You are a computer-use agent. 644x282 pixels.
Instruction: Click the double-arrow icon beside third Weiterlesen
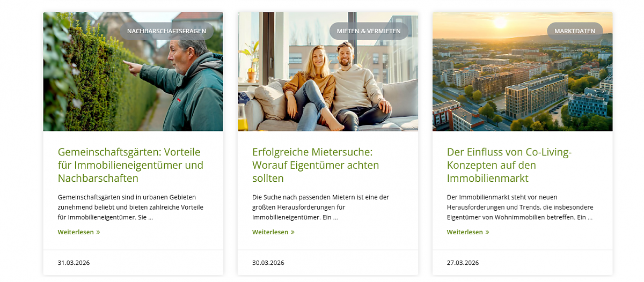tap(487, 233)
